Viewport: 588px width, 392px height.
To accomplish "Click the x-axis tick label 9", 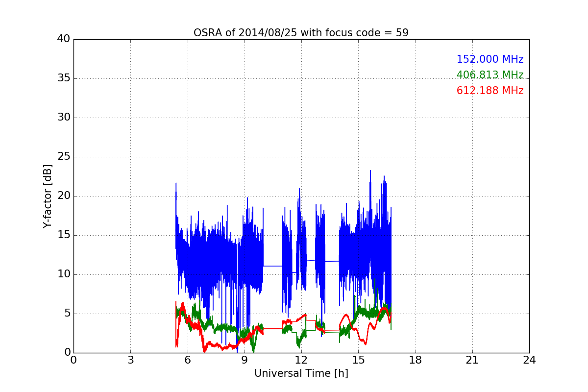I will coord(244,360).
